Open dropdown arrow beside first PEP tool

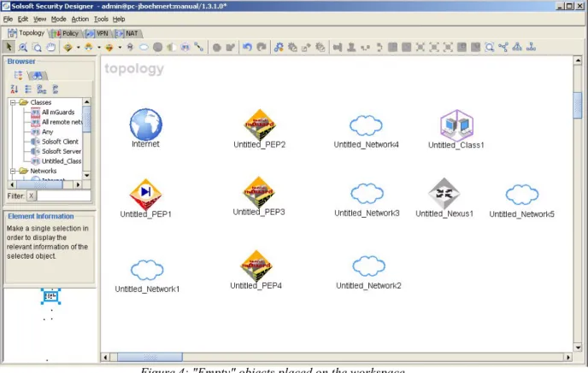[x=78, y=47]
